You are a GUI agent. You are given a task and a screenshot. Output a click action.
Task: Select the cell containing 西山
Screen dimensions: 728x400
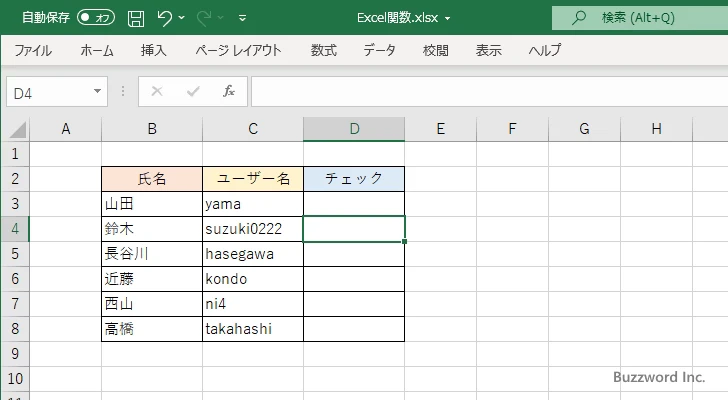[x=152, y=304]
